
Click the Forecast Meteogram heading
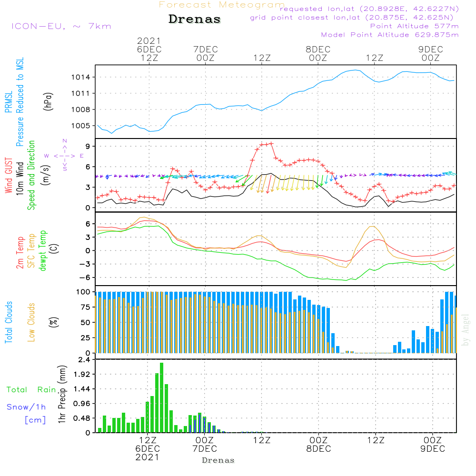(221, 5)
